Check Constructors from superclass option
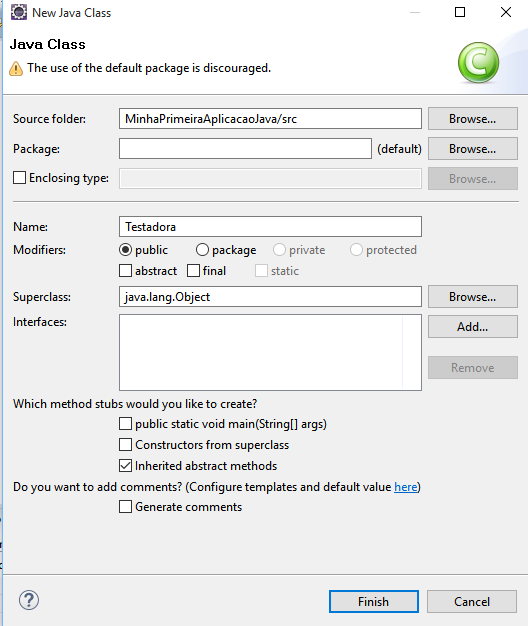Image resolution: width=528 pixels, height=626 pixels. [x=125, y=444]
